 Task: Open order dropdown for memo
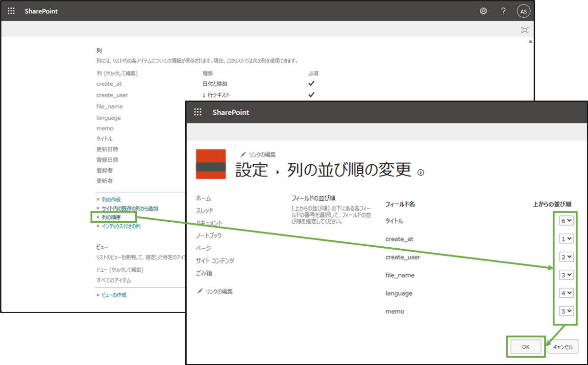point(566,312)
